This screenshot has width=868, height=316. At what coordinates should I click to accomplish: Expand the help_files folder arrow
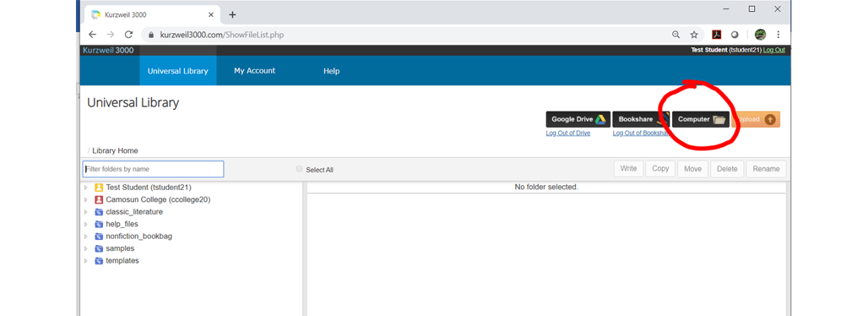point(86,224)
